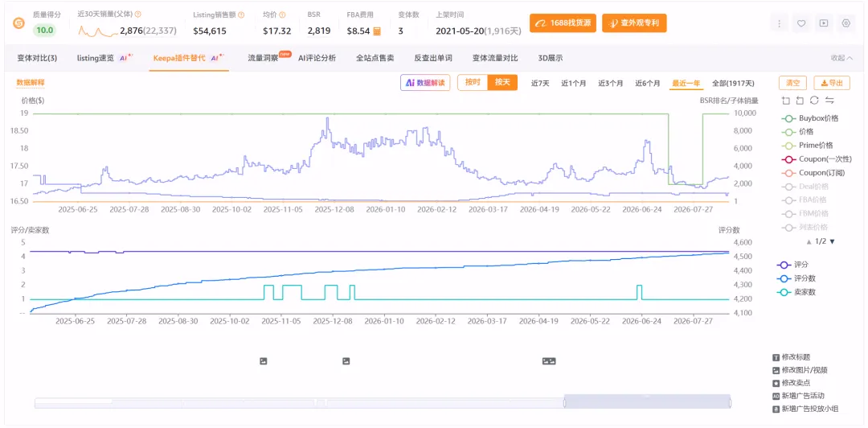868x428 pixels.
Task: Enable the FBM价格 legend series
Action: [806, 213]
